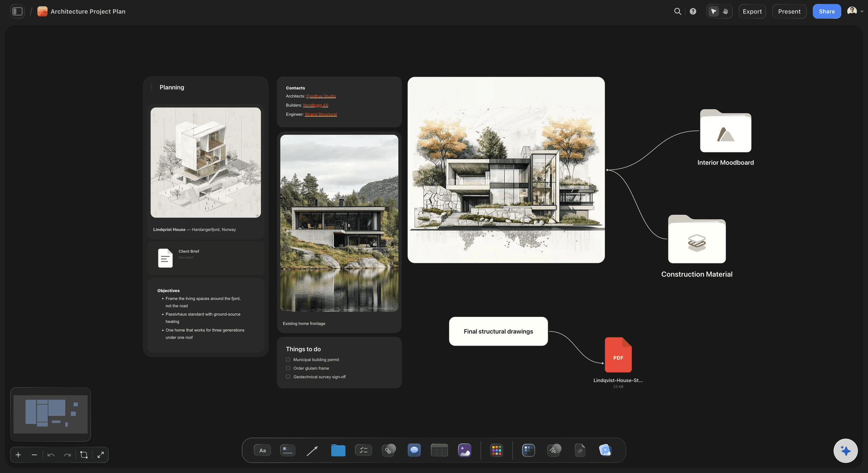Redo the last action
This screenshot has height=473, width=868.
pyautogui.click(x=67, y=455)
